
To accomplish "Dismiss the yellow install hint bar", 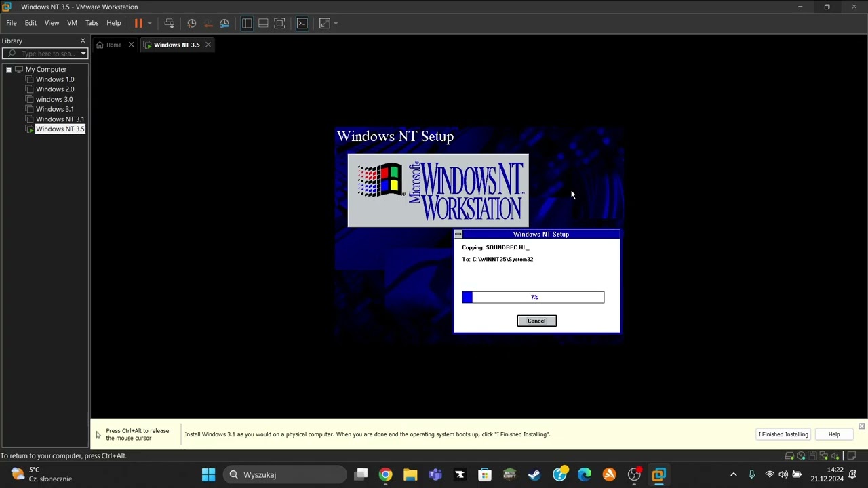I will point(861,426).
